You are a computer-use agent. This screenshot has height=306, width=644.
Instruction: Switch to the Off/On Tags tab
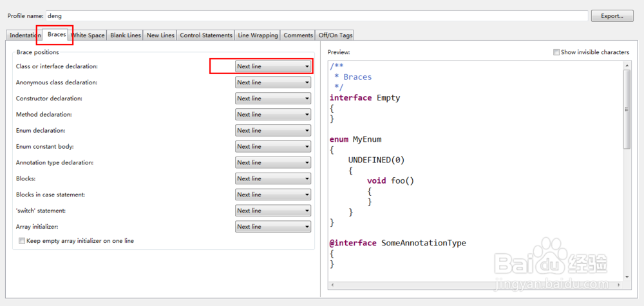coord(335,35)
